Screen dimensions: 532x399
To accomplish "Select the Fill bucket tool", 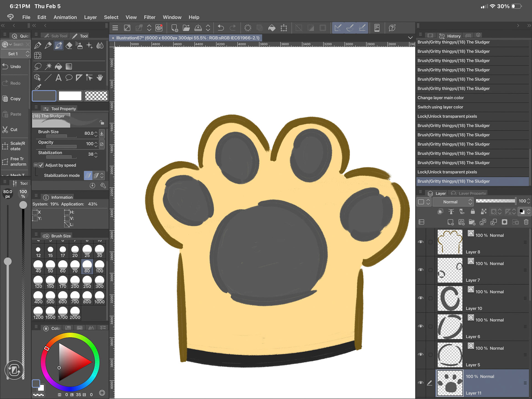I will [x=58, y=66].
